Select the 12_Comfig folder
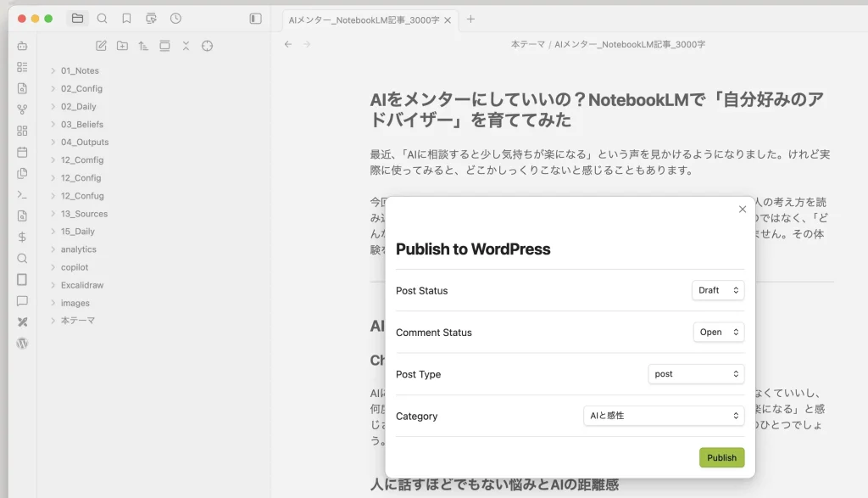This screenshot has width=868, height=498. (82, 160)
